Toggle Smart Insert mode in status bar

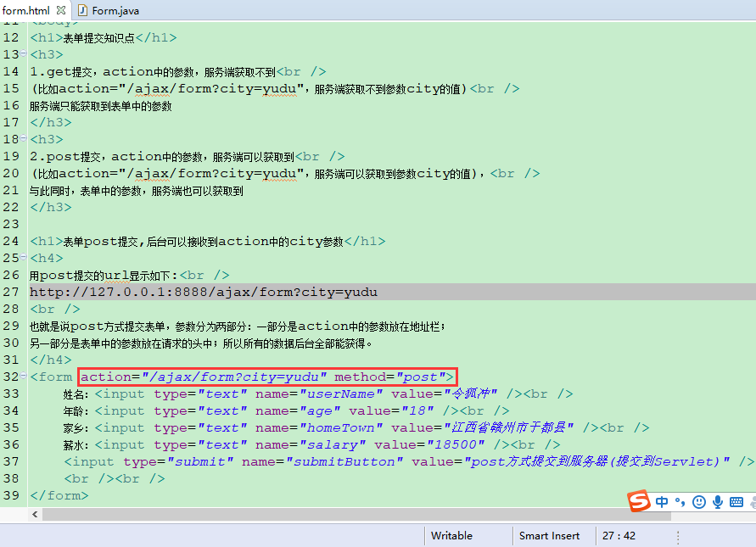click(549, 535)
